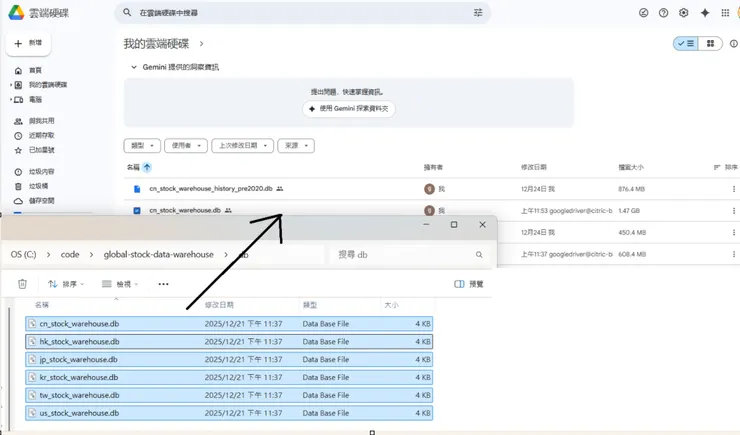740x435 pixels.
Task: Switch Drive to grid layout
Action: pos(710,43)
